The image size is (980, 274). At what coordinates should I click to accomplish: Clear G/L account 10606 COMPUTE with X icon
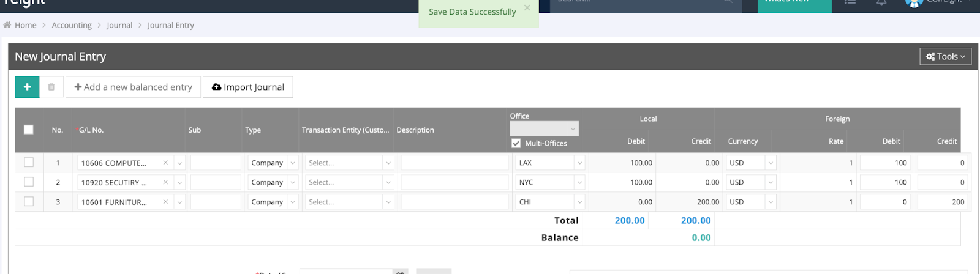tap(165, 163)
